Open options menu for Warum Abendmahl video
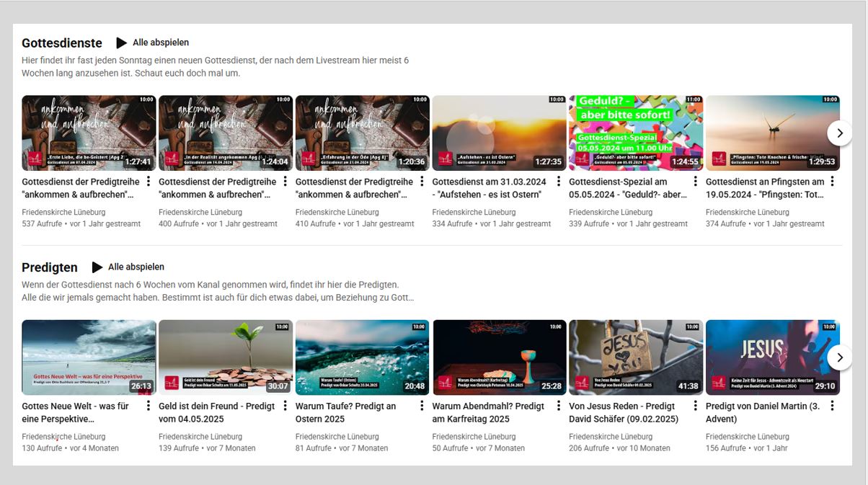Image resolution: width=868 pixels, height=485 pixels. coord(559,406)
